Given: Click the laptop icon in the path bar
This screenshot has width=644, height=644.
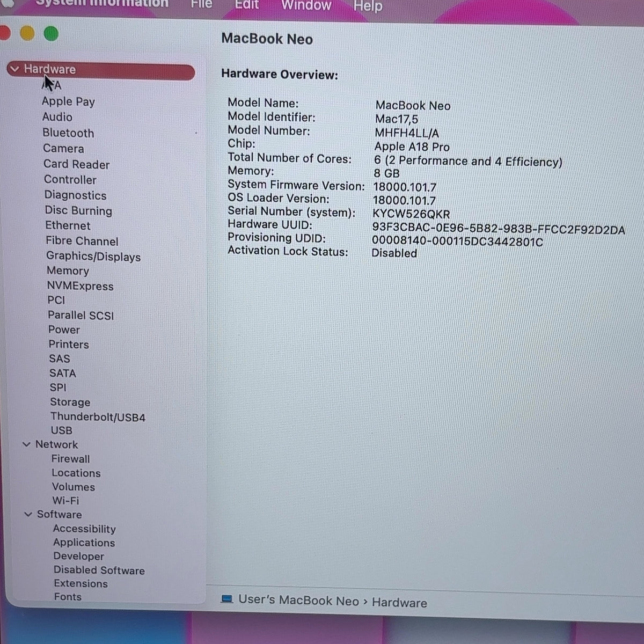Looking at the screenshot, I should (227, 599).
